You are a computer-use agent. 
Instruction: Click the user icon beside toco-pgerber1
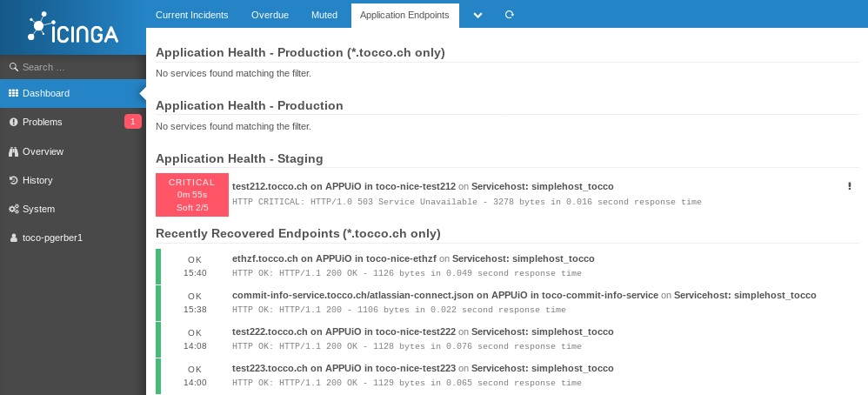[14, 238]
